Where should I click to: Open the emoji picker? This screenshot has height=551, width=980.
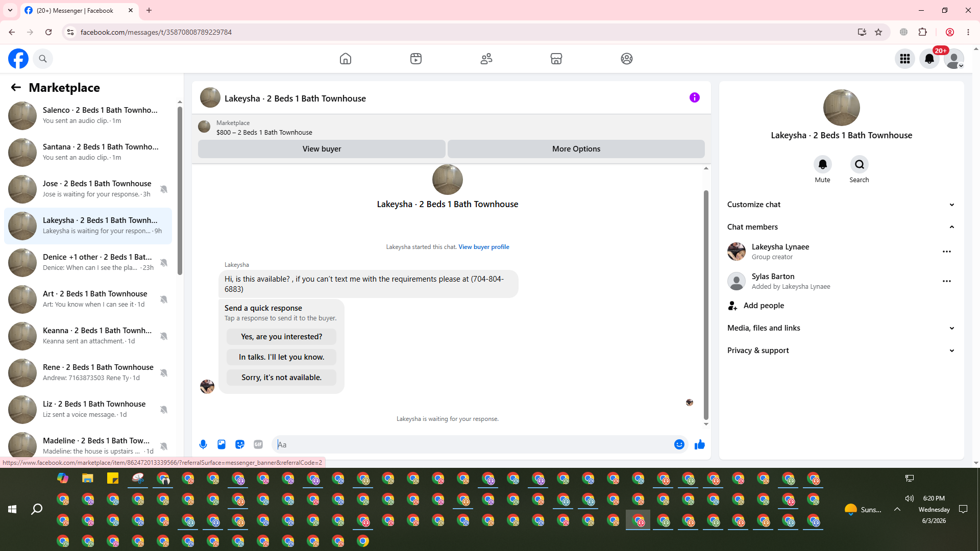click(679, 444)
